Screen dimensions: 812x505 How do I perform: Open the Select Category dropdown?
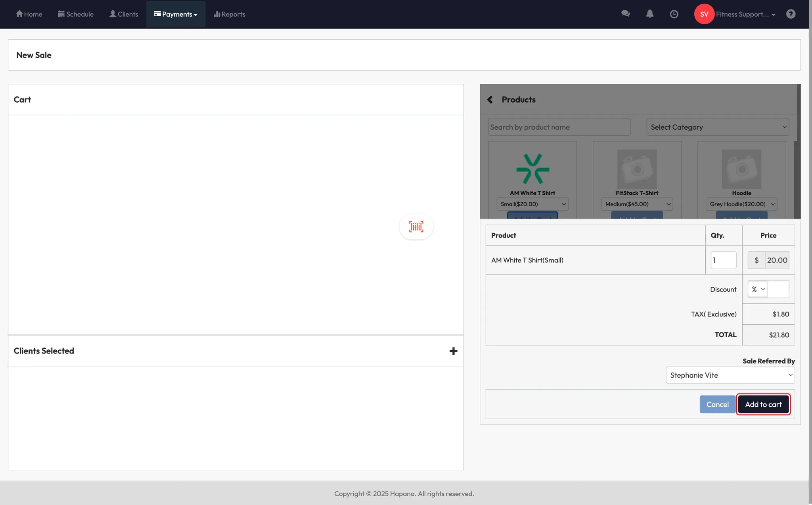pyautogui.click(x=718, y=127)
